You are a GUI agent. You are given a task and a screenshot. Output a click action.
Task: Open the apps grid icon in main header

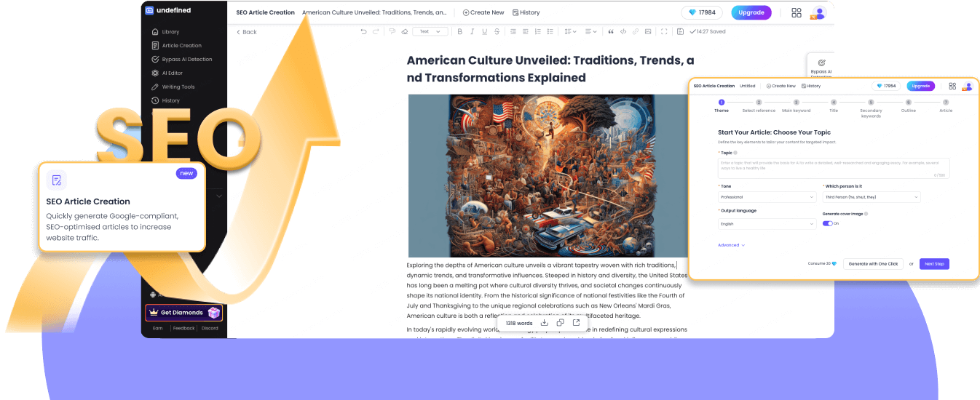(797, 12)
